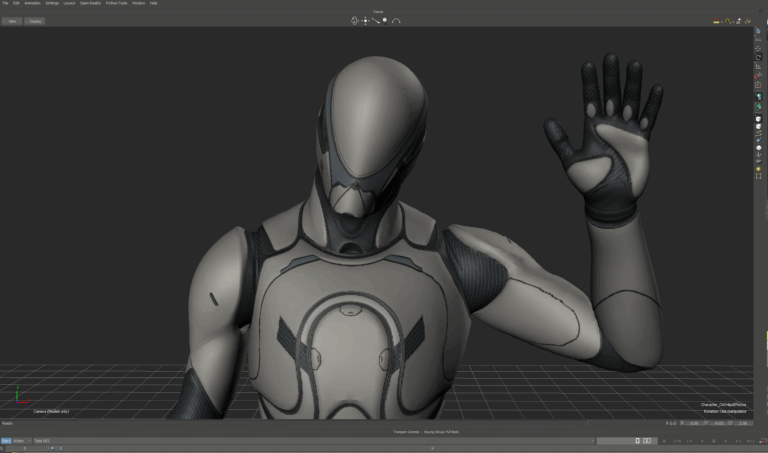This screenshot has width=768, height=453.
Task: Click the four-arrow pan icon above viewport
Action: (365, 20)
